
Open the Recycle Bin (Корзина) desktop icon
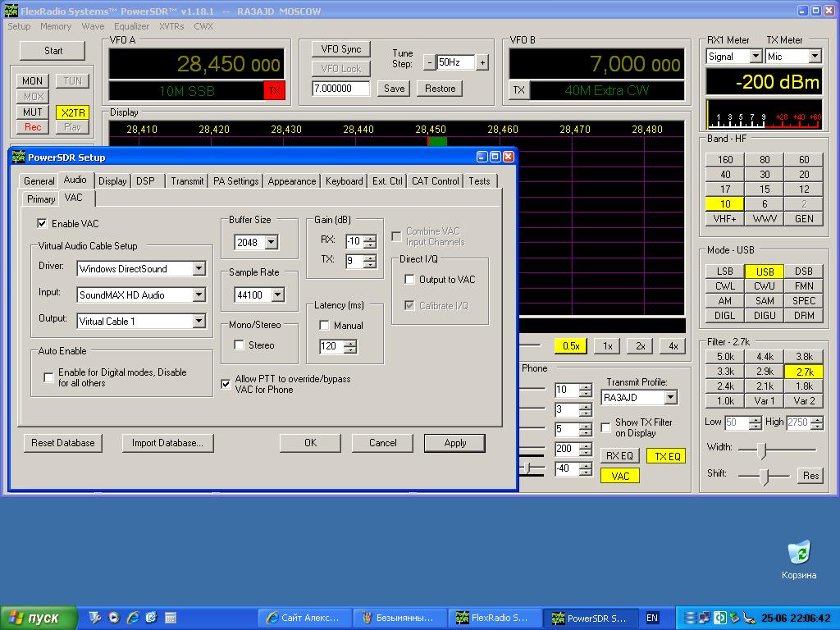(798, 554)
